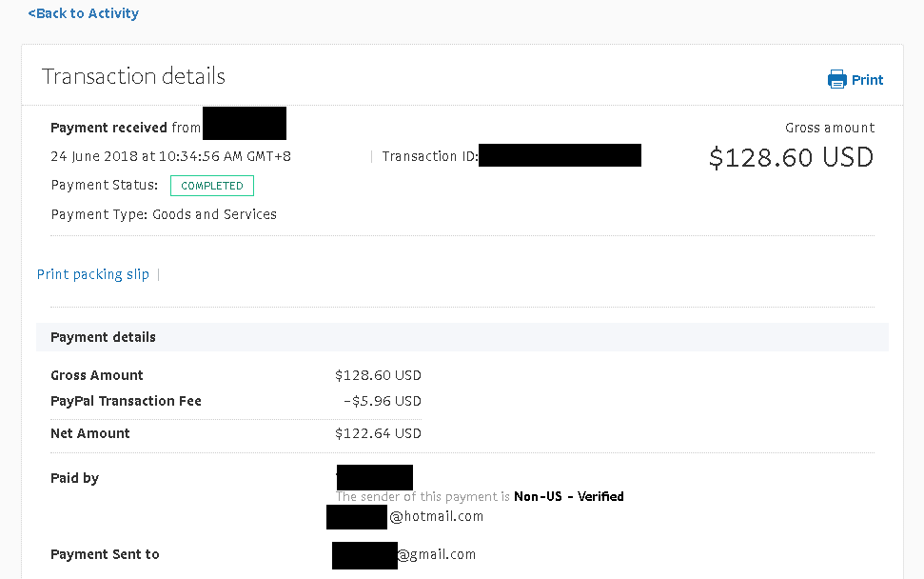Open Print packing slip link
The height and width of the screenshot is (579, 924).
tap(93, 274)
